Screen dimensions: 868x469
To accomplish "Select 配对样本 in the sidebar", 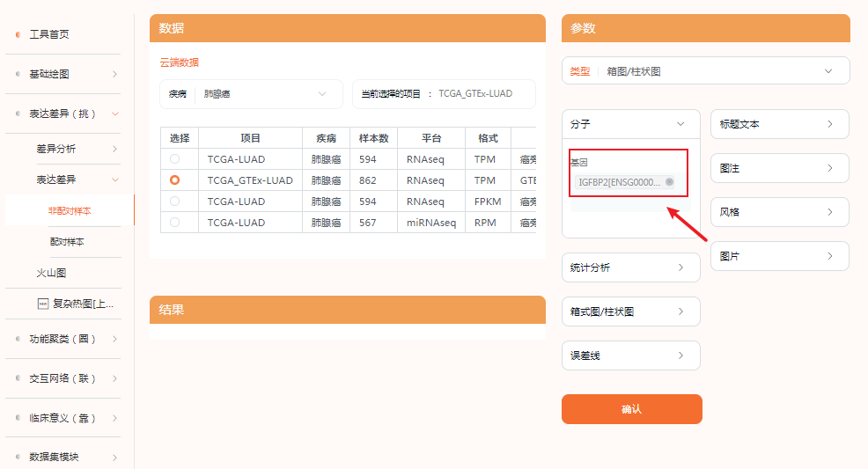I will 73,241.
